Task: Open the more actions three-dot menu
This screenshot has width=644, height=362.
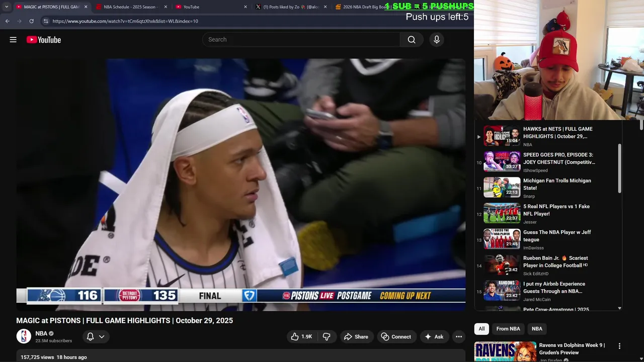Action: tap(459, 337)
